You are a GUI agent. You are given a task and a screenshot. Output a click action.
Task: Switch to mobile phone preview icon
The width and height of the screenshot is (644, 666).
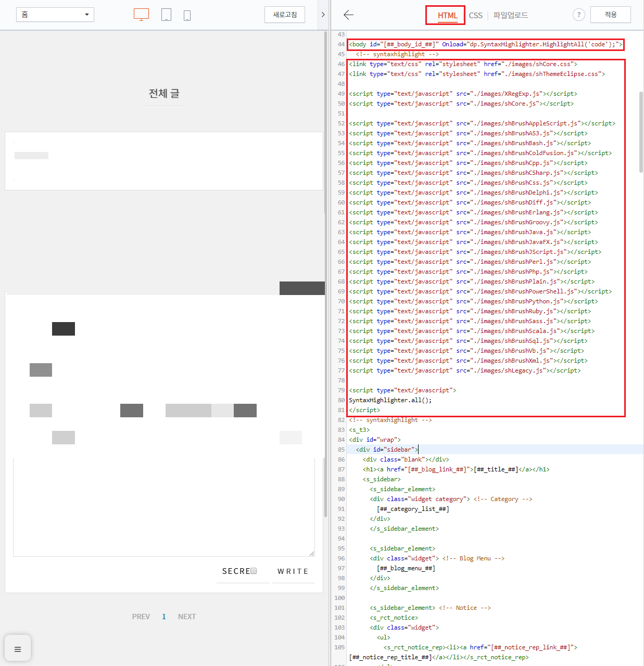[187, 16]
